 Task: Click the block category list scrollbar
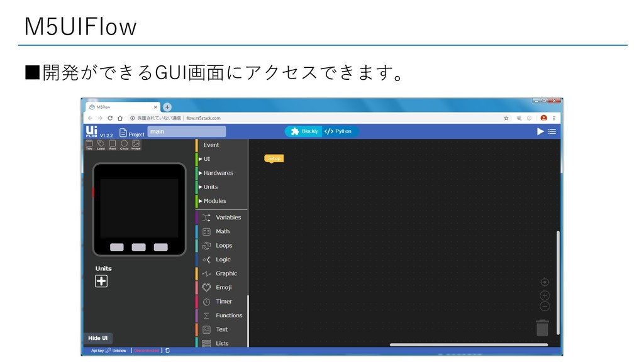248,321
